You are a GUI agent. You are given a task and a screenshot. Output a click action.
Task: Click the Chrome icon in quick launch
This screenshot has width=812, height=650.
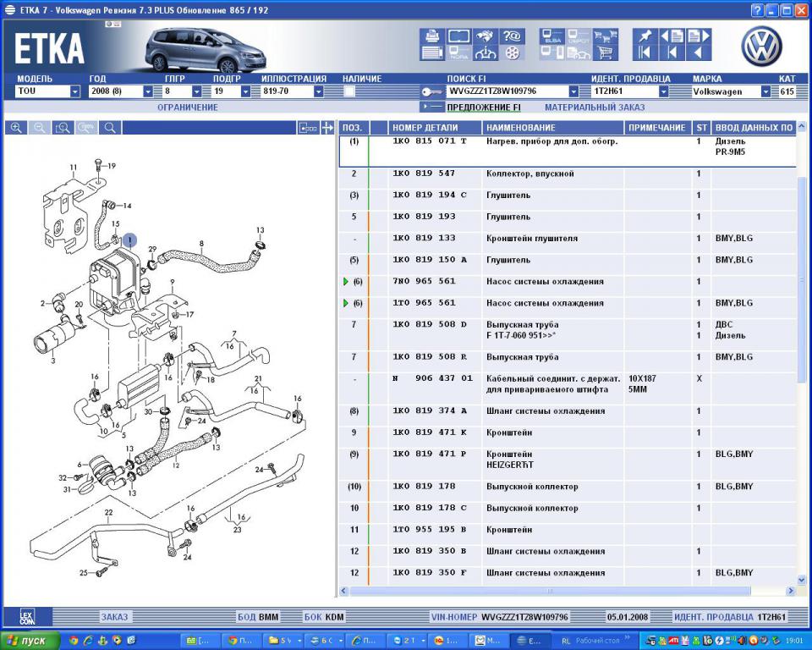coord(74,641)
